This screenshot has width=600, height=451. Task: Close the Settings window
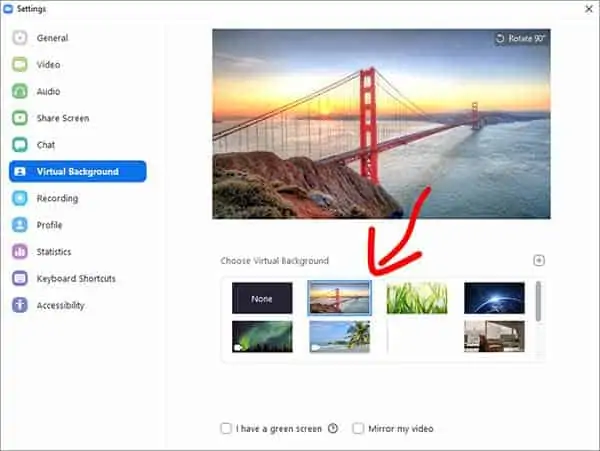point(589,9)
